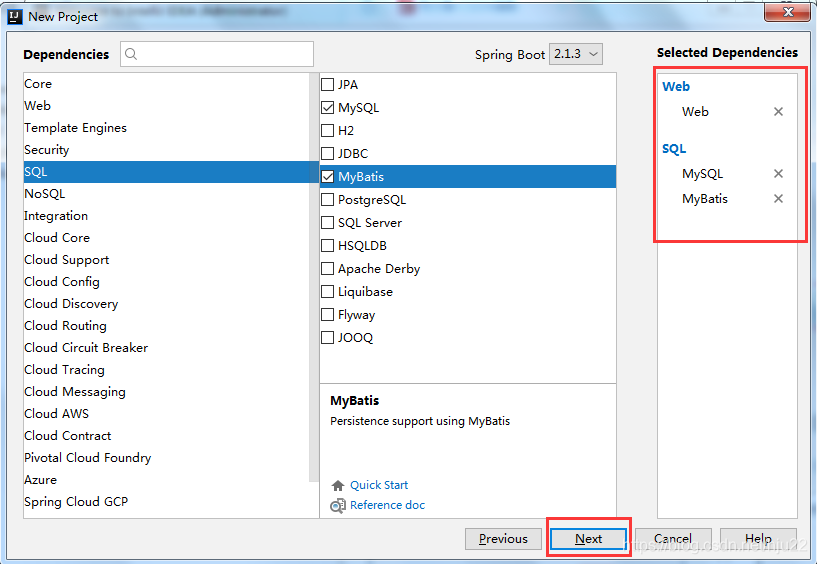Check the PostgreSQL checkbox
Screen dimensions: 817x564
point(327,200)
